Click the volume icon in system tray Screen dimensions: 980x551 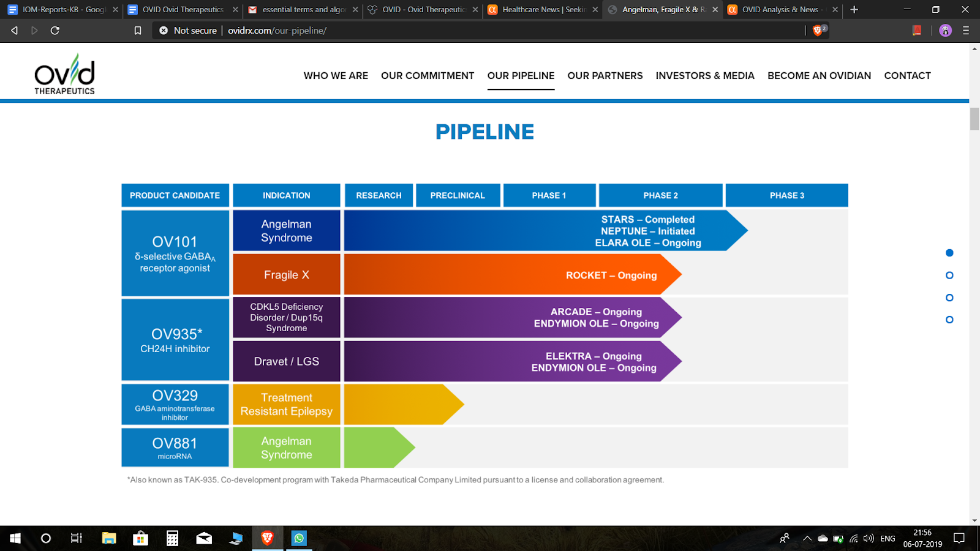869,539
